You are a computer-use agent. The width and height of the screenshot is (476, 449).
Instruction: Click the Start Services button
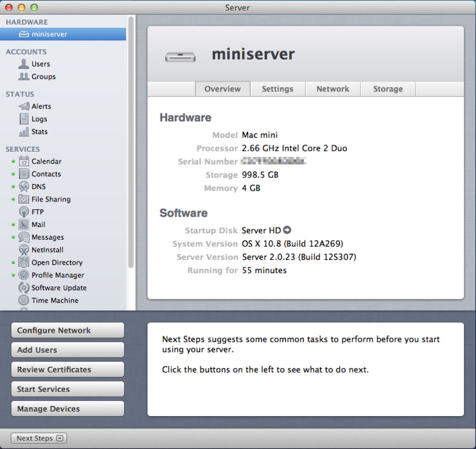coord(67,389)
